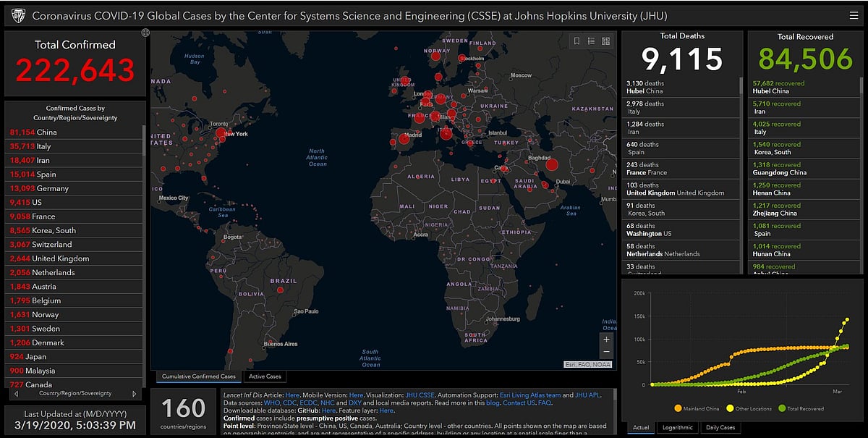Open the map legend list icon
The height and width of the screenshot is (438, 868).
tap(592, 41)
